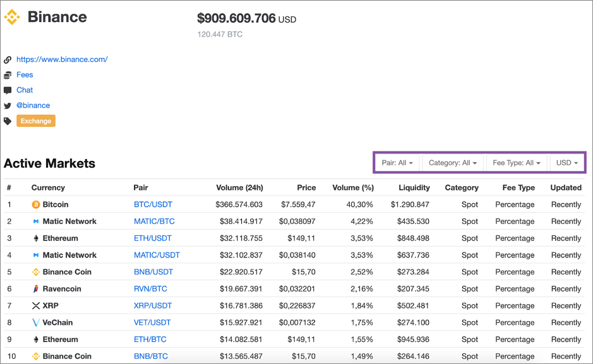Image resolution: width=593 pixels, height=364 pixels.
Task: Click Binance Coin icon in row 5
Action: [x=36, y=272]
